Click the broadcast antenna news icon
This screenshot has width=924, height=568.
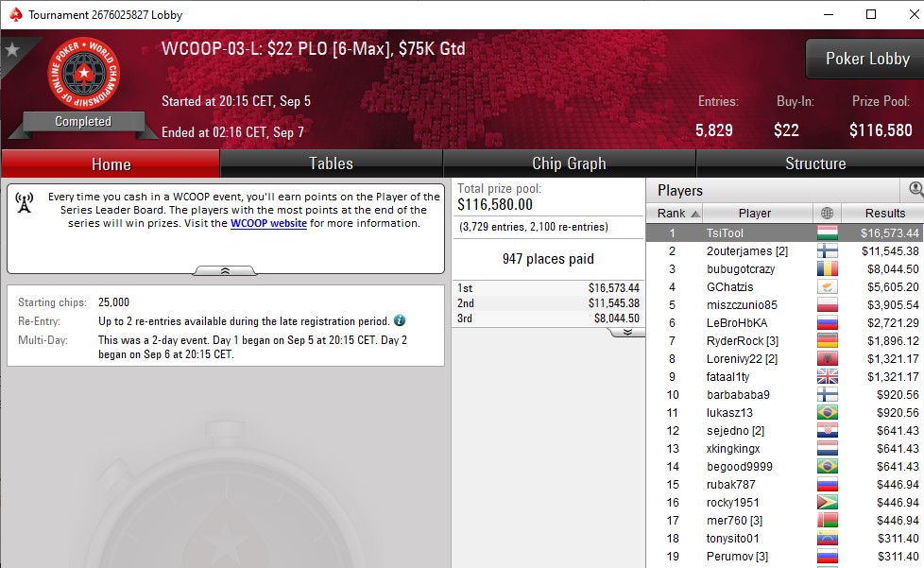tap(25, 202)
